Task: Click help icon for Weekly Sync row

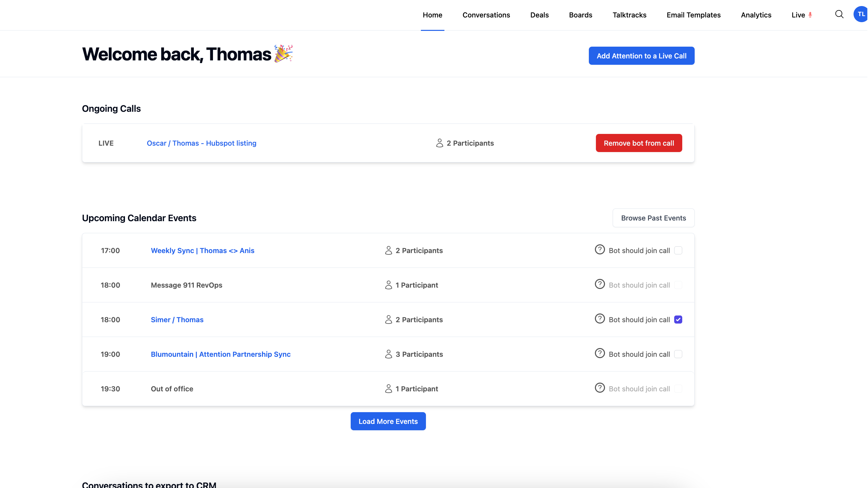Action: (600, 250)
